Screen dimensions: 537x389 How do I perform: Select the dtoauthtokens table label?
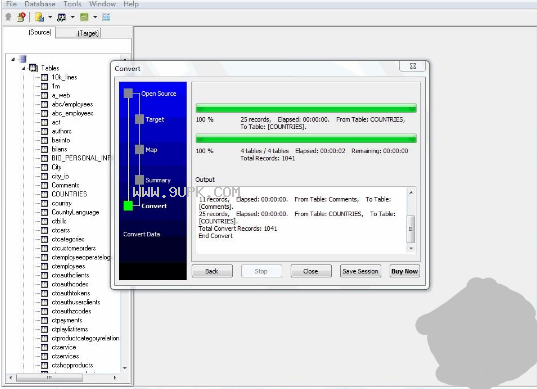click(x=71, y=293)
